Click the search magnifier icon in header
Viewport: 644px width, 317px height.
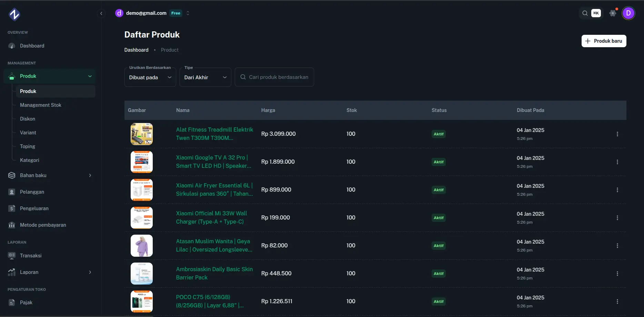point(585,13)
